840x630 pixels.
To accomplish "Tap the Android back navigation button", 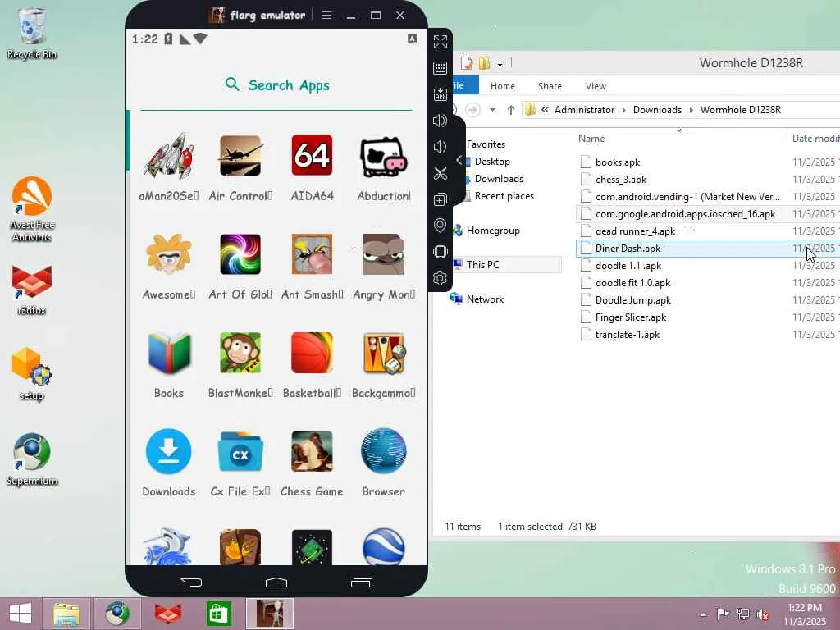I will point(191,582).
